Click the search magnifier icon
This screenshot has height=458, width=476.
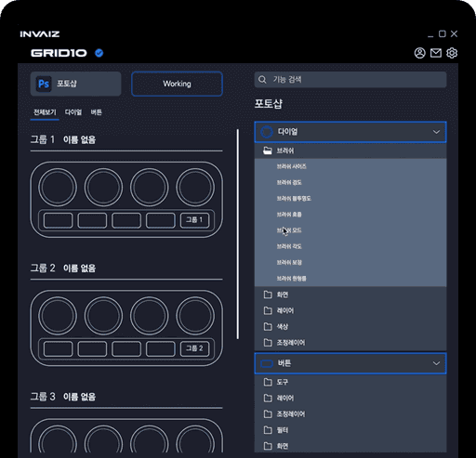(x=262, y=80)
